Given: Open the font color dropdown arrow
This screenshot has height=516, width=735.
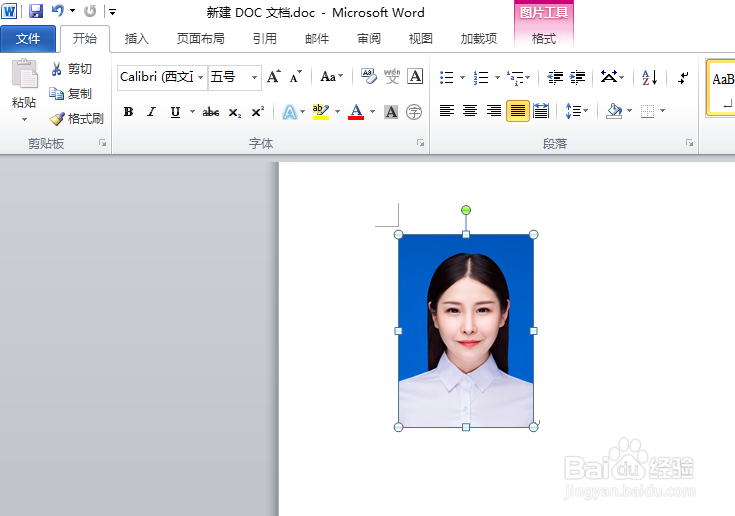Looking at the screenshot, I should click(x=373, y=112).
